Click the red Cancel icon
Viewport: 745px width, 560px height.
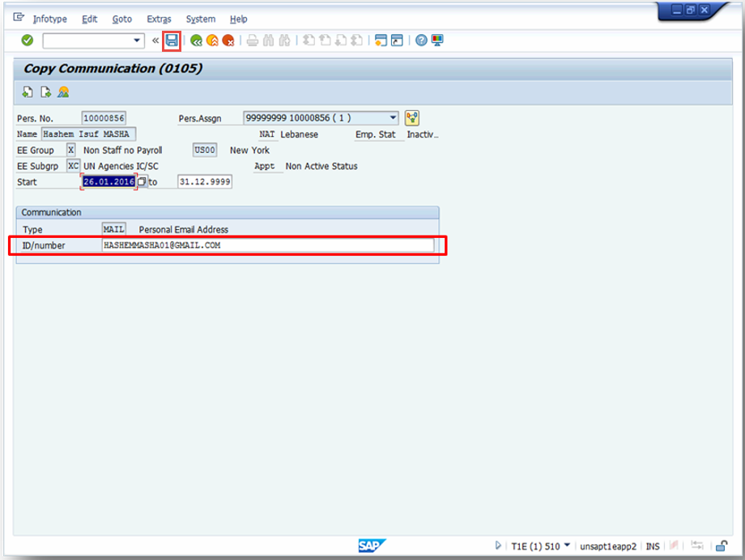click(x=228, y=40)
